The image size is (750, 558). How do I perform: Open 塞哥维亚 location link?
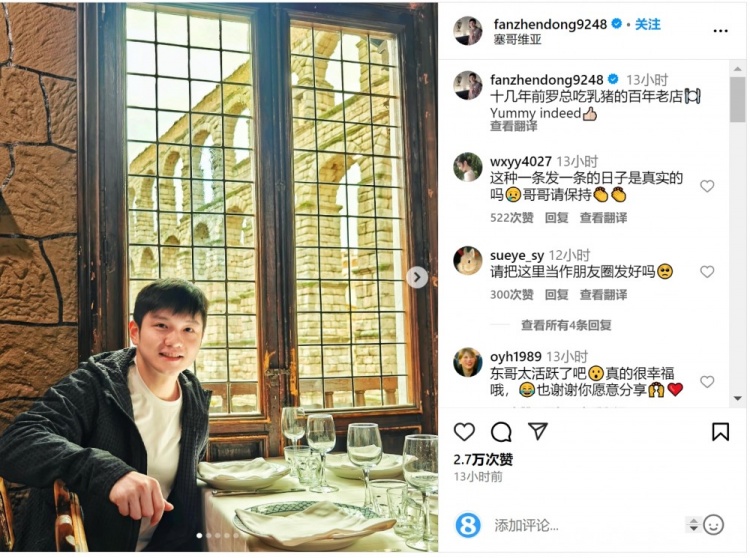tap(517, 39)
